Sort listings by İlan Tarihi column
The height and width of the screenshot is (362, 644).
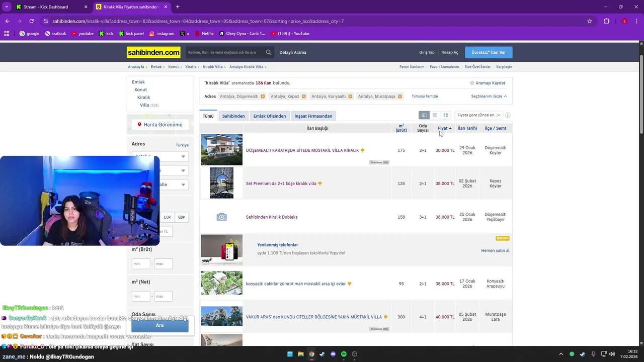coord(467,128)
